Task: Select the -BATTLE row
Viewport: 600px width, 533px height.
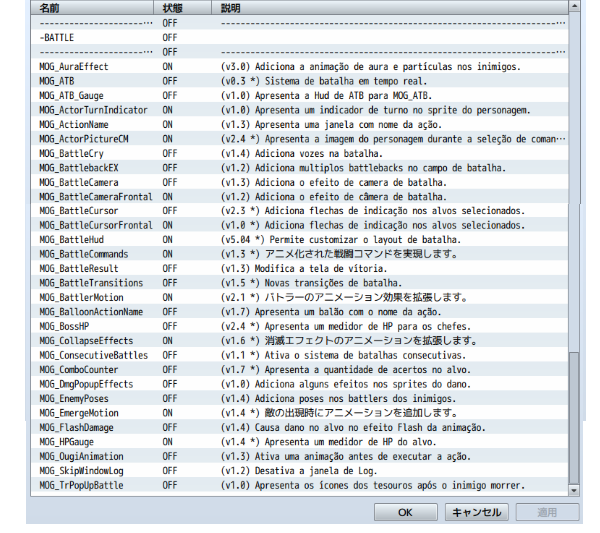Action: [x=300, y=37]
